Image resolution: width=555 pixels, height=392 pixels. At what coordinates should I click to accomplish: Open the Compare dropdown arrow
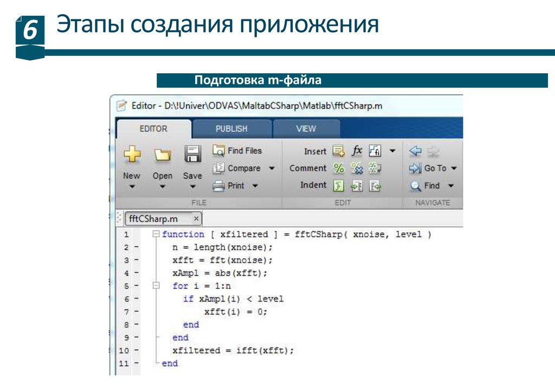[272, 169]
